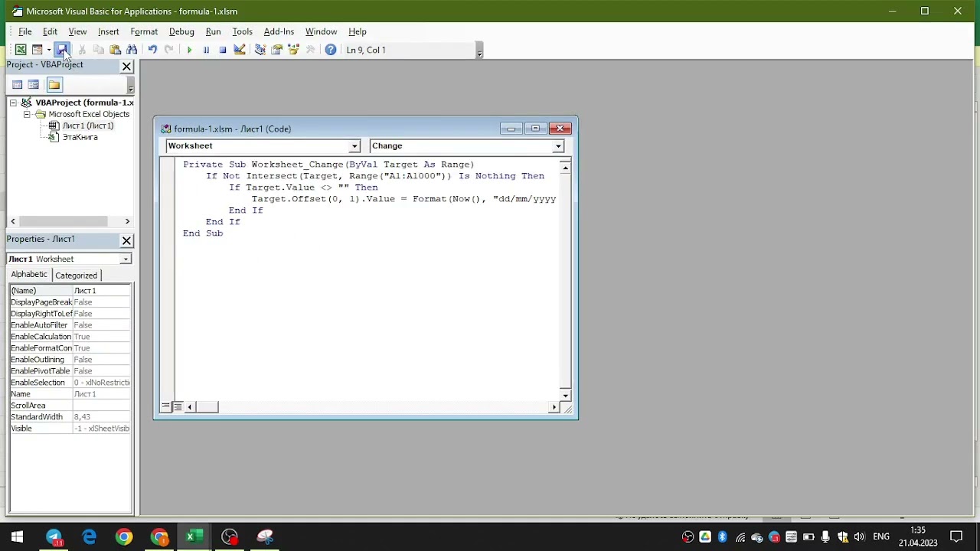Open Project Explorer from the toolbar
The width and height of the screenshot is (980, 551).
(260, 50)
